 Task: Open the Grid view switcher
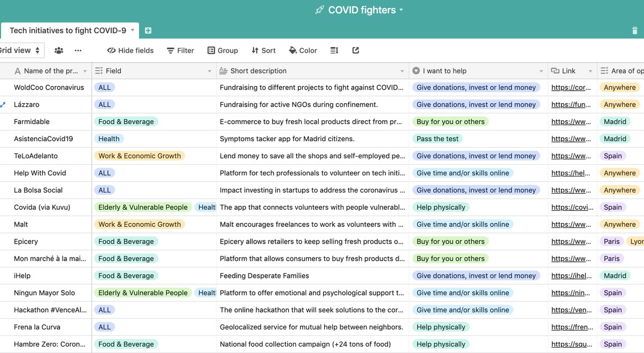coord(20,50)
